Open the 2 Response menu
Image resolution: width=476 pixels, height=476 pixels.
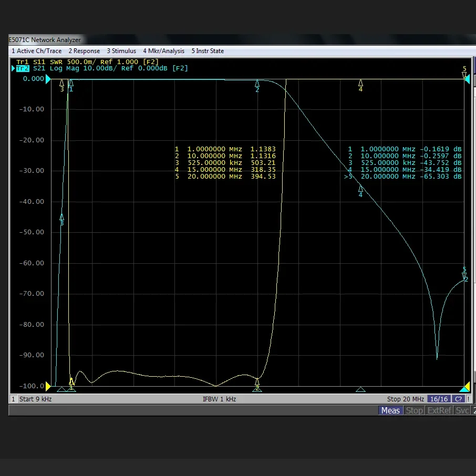84,51
